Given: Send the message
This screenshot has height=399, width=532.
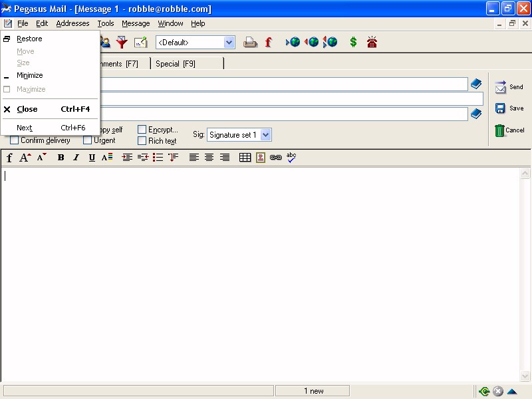Looking at the screenshot, I should (x=509, y=87).
